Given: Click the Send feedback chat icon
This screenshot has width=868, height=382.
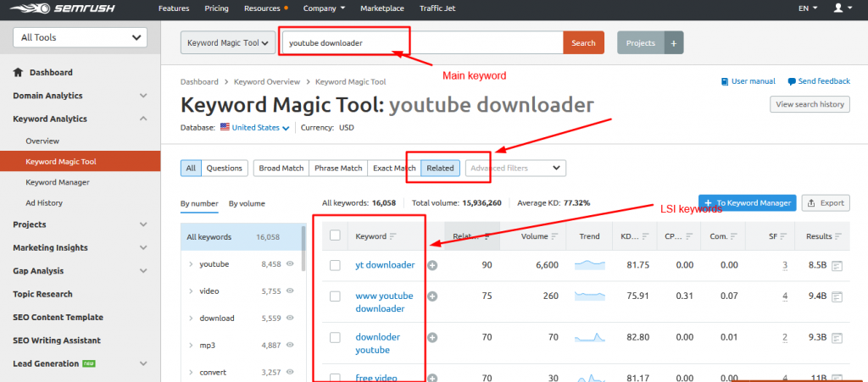Looking at the screenshot, I should (x=792, y=81).
